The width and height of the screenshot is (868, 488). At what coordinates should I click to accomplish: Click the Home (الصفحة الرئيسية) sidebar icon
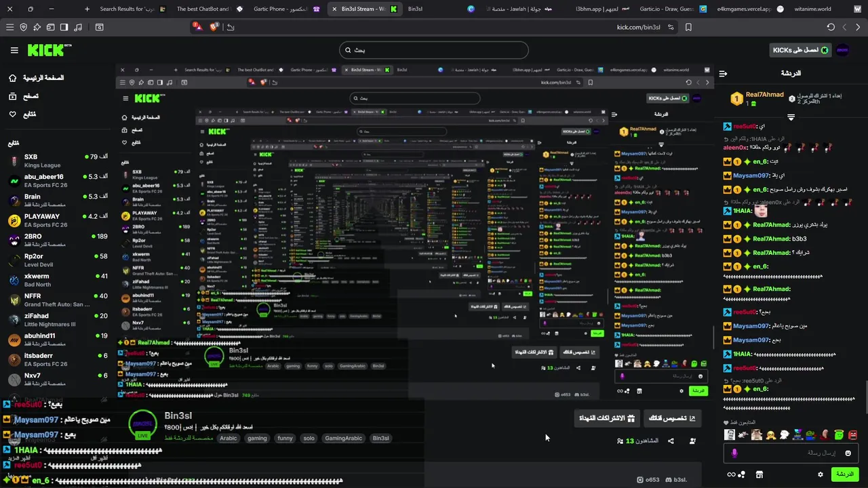pos(13,78)
